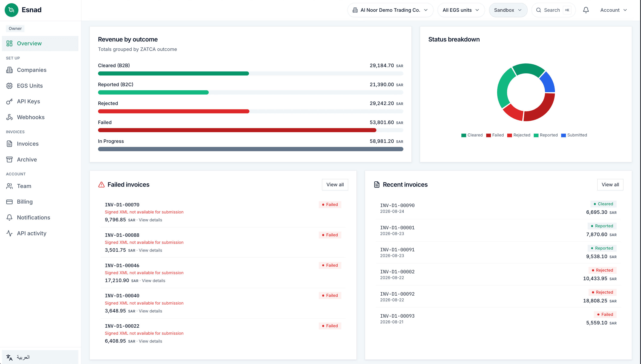Viewport: 641px width, 364px height.
Task: Click View all for Recent invoices
Action: tap(610, 185)
